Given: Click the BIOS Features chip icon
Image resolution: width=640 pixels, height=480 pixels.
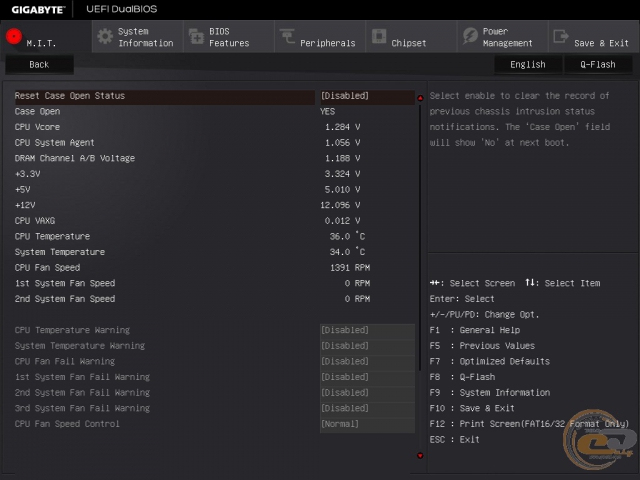Looking at the screenshot, I should (196, 37).
